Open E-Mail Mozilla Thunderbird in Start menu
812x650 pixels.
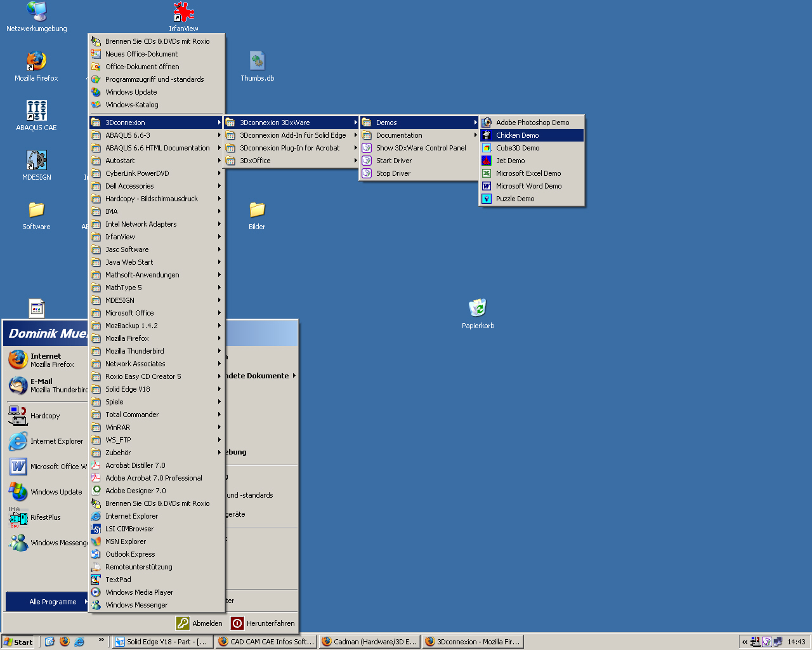coord(47,385)
